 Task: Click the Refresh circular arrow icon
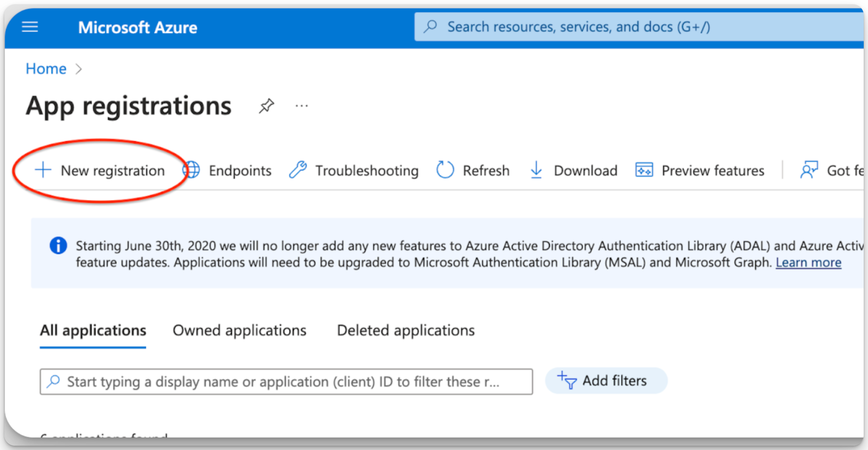click(x=445, y=170)
